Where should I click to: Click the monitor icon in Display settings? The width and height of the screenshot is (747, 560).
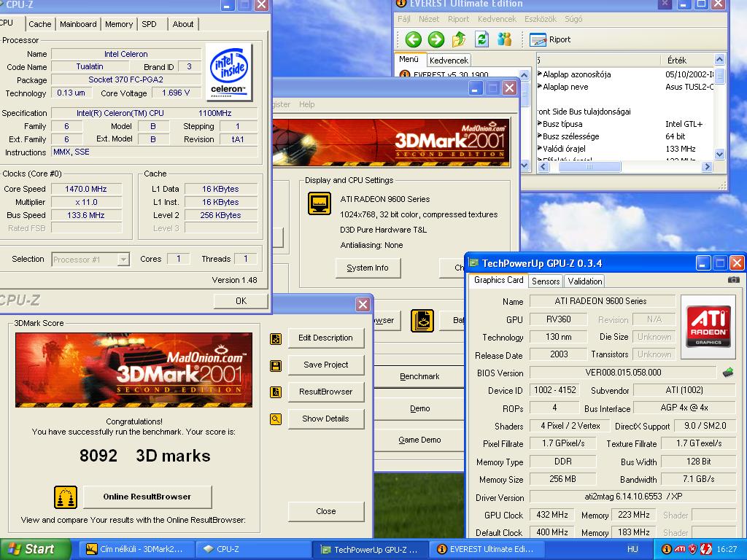(320, 203)
